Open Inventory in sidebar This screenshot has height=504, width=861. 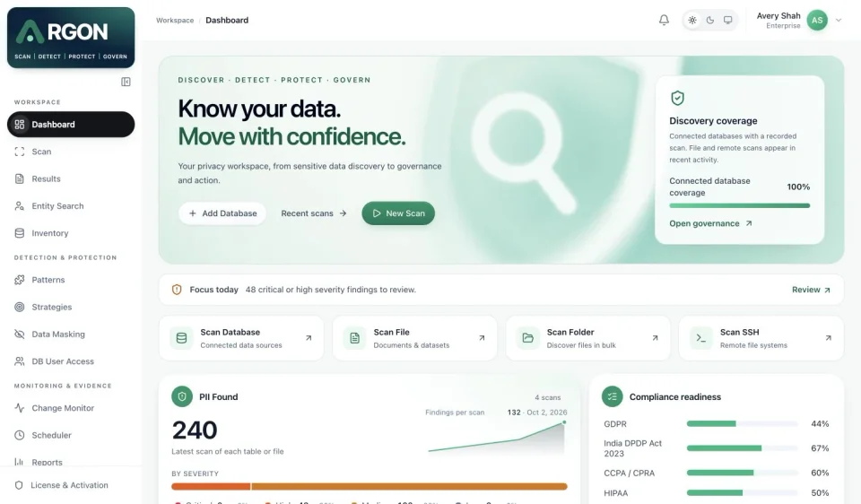71,233
